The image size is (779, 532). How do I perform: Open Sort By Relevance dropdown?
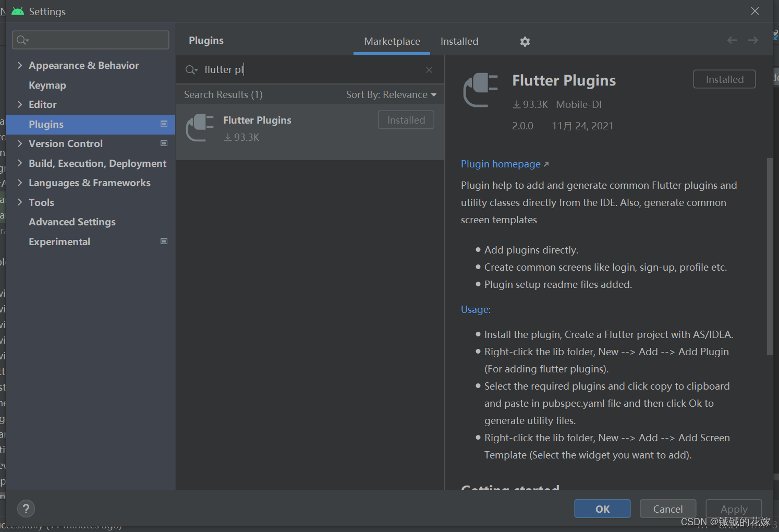click(391, 94)
